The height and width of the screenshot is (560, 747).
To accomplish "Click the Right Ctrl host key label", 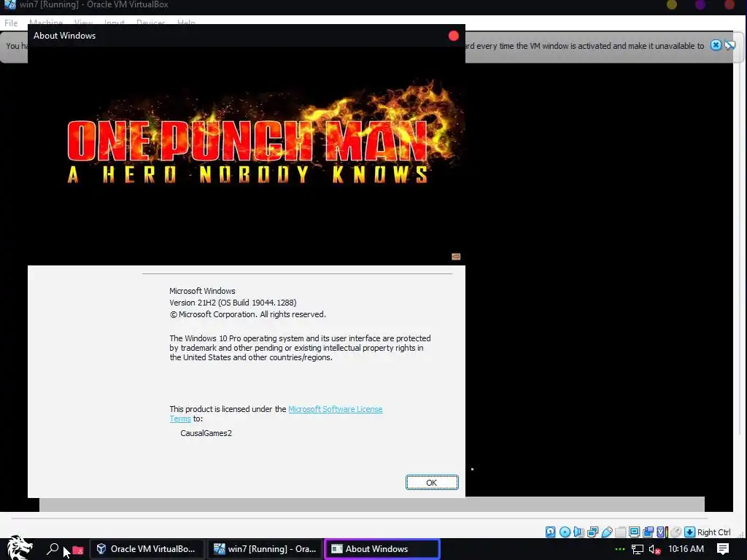I will [x=713, y=532].
